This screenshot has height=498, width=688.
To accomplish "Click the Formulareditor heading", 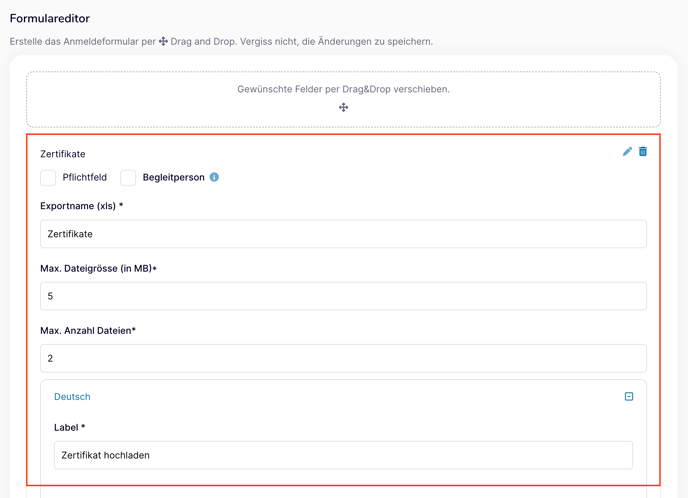I will [x=50, y=18].
